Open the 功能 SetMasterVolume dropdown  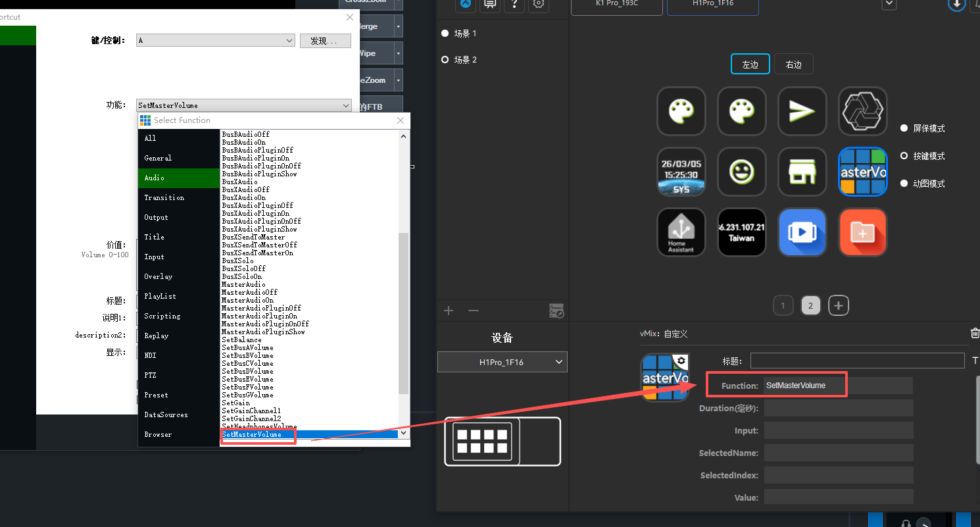244,105
